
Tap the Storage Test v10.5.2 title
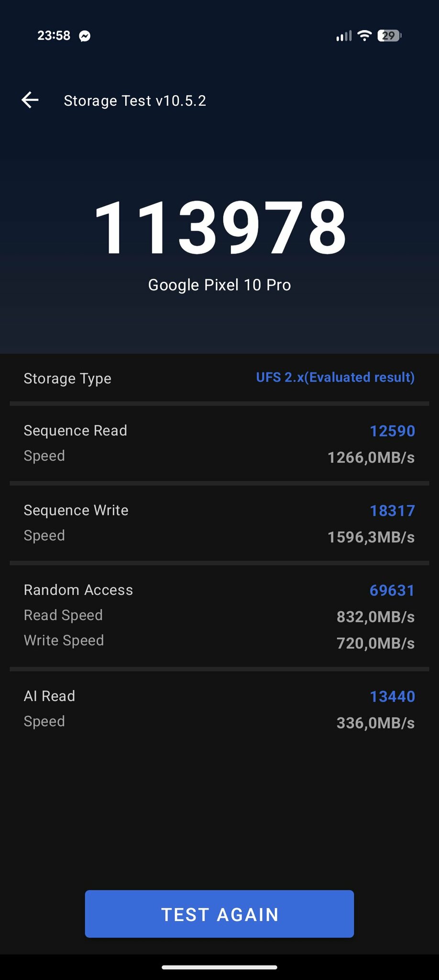click(x=135, y=100)
